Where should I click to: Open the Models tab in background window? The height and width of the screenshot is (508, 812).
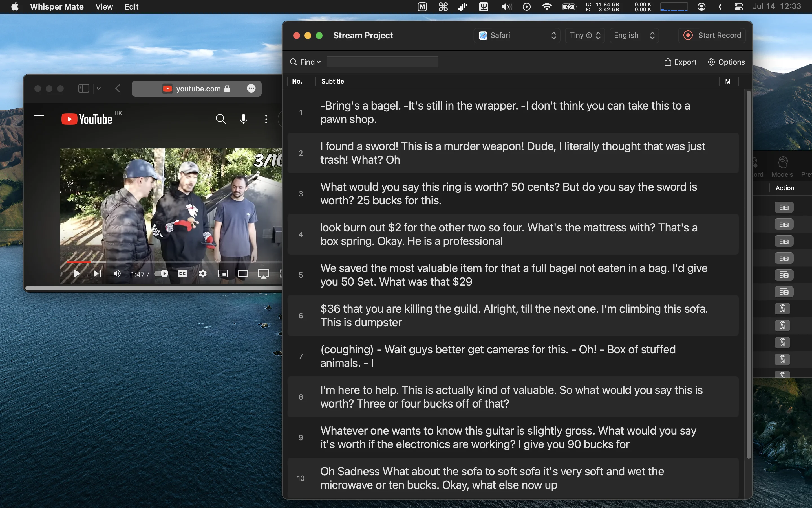[x=782, y=167]
